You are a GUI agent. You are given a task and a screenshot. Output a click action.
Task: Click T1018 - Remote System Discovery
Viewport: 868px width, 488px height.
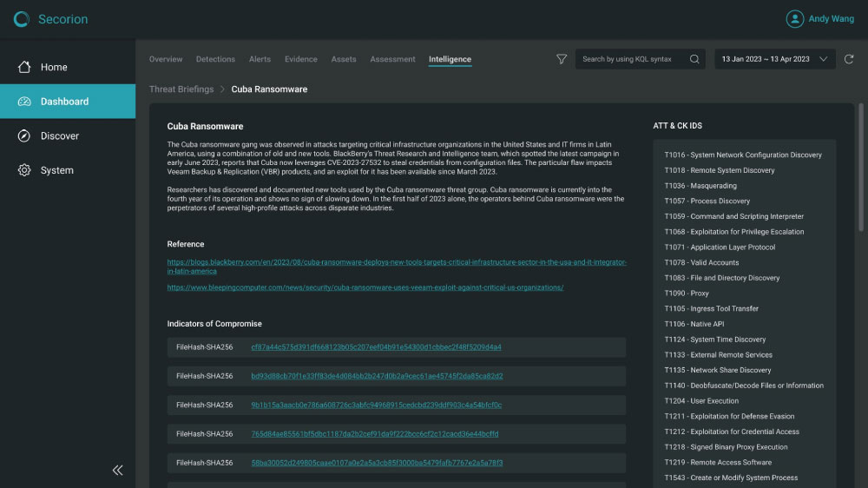[719, 170]
